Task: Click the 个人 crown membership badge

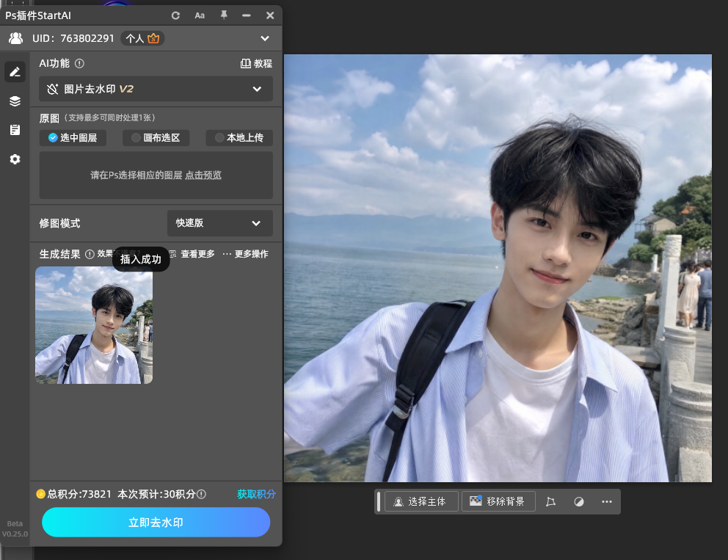Action: (x=142, y=38)
